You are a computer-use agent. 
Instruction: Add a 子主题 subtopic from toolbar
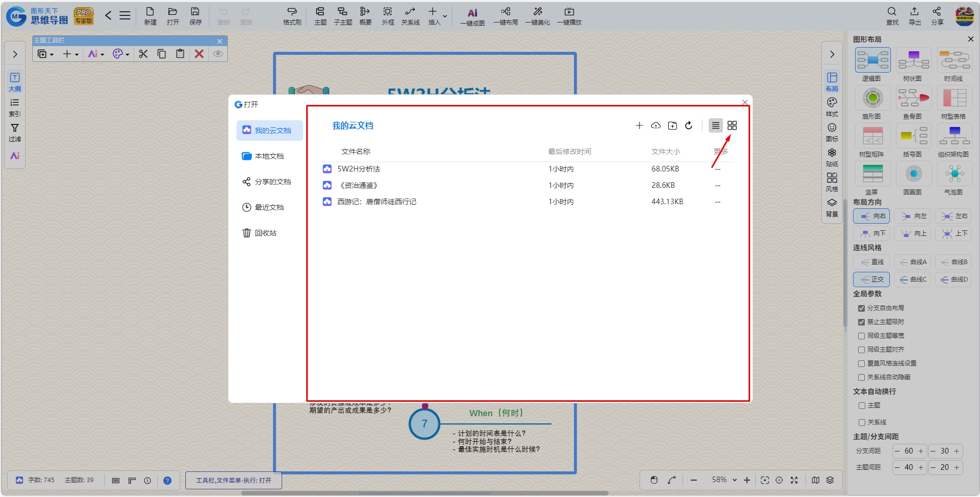click(x=343, y=15)
